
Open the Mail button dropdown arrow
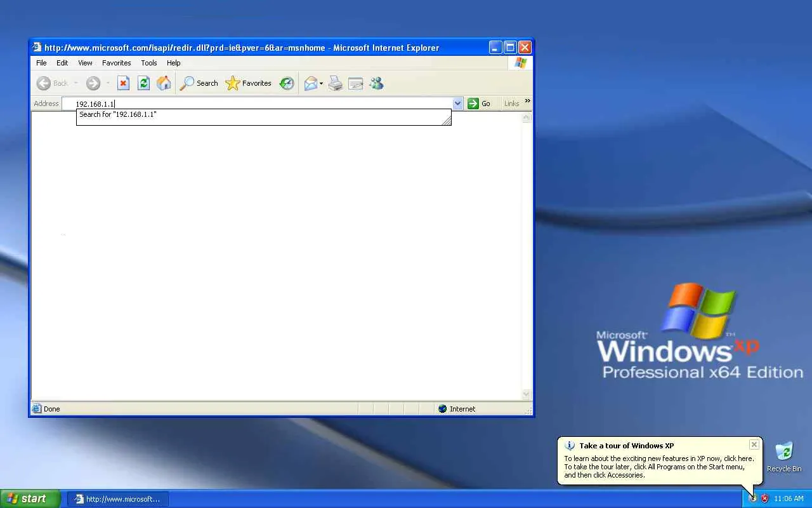pyautogui.click(x=321, y=83)
